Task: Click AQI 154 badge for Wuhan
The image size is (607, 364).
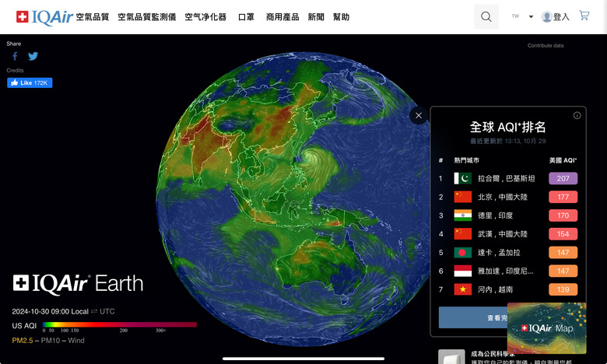Action: pyautogui.click(x=563, y=234)
